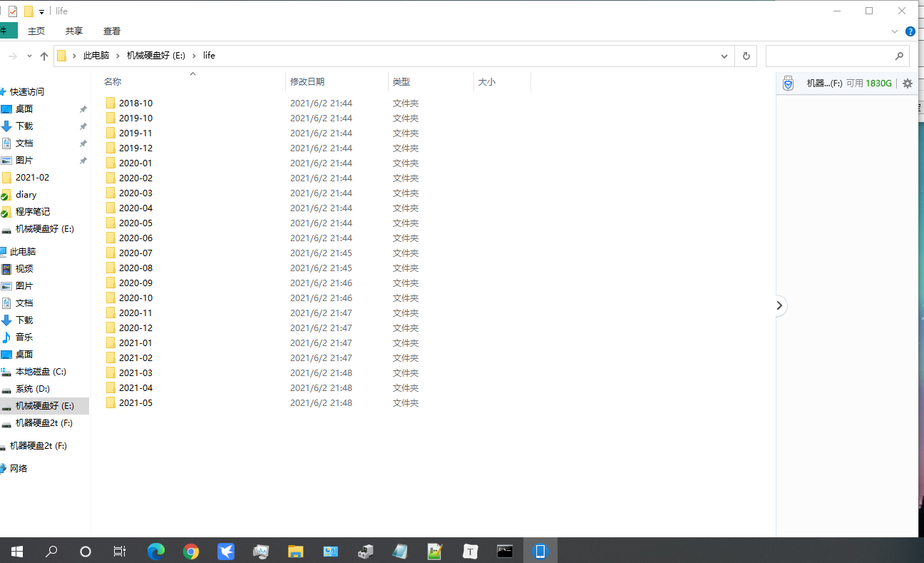Image resolution: width=924 pixels, height=563 pixels.
Task: Click the shield icon beside 机器...(F:)
Action: coord(788,83)
